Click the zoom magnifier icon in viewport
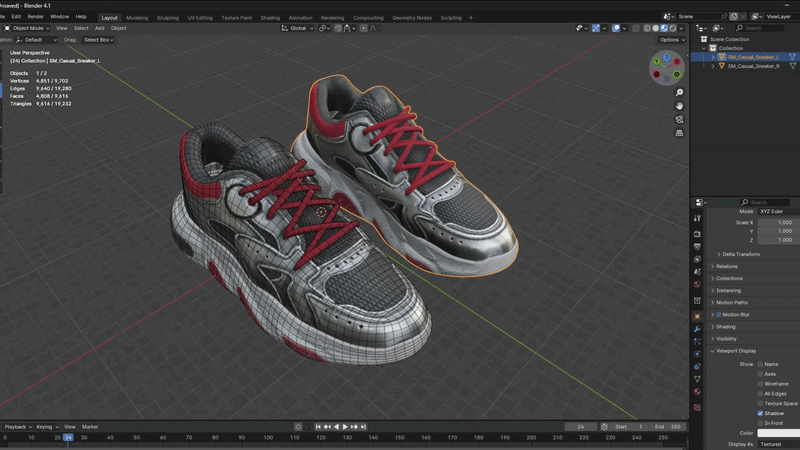 679,92
